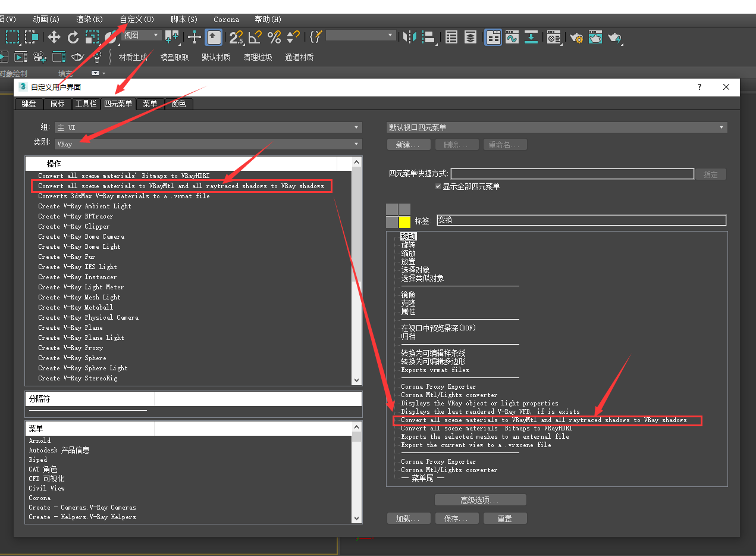Select Create V-Ray Dome Light action
This screenshot has height=556, width=756.
(x=79, y=246)
